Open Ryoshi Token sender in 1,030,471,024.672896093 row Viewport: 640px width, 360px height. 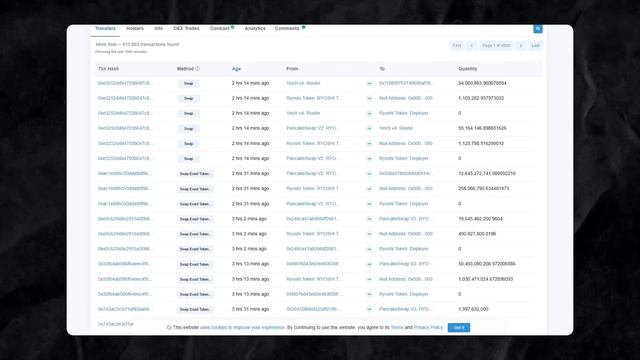coord(313,279)
